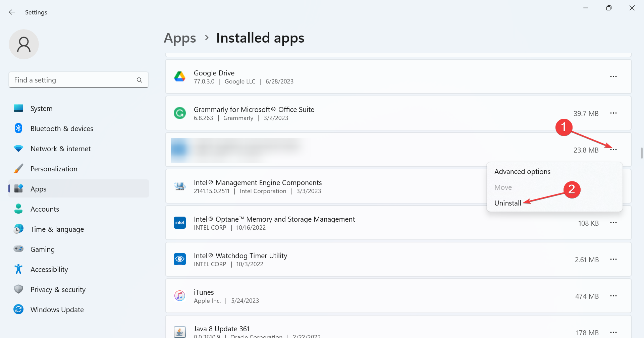Click the Intel Management Engine icon
This screenshot has height=338, width=644.
pos(180,186)
